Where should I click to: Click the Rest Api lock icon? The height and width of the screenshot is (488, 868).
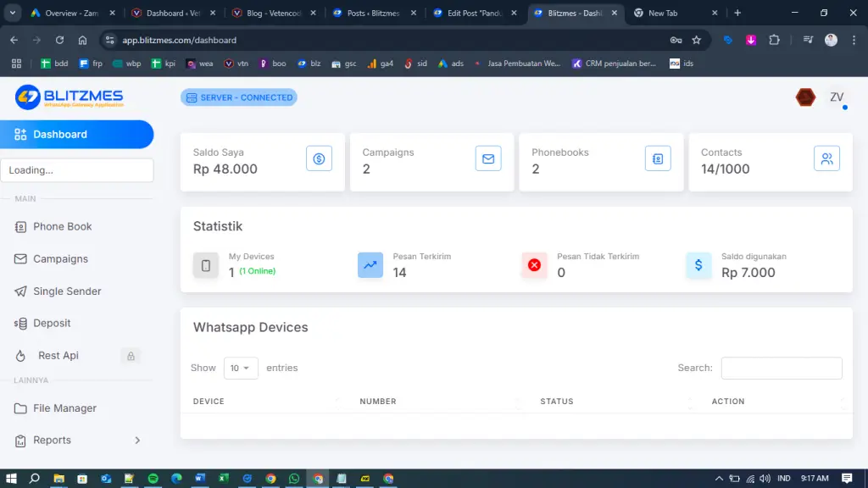coord(131,356)
